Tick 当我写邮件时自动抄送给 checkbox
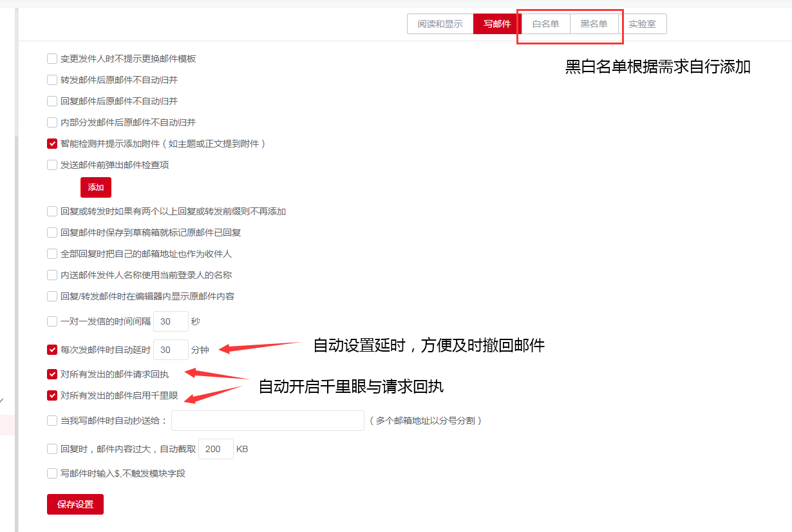The width and height of the screenshot is (792, 532). tap(52, 421)
